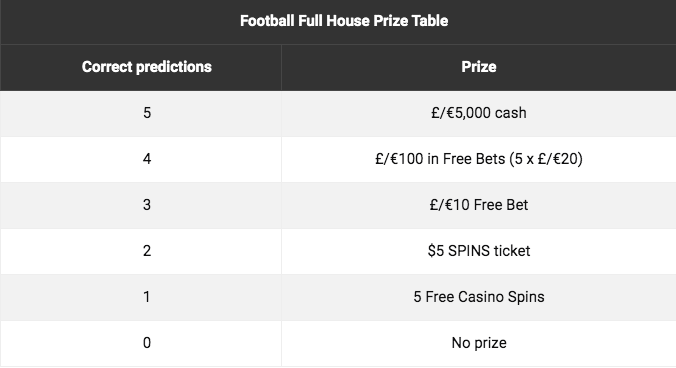
Task: Click the word Table in the title
Action: pyautogui.click(x=429, y=21)
